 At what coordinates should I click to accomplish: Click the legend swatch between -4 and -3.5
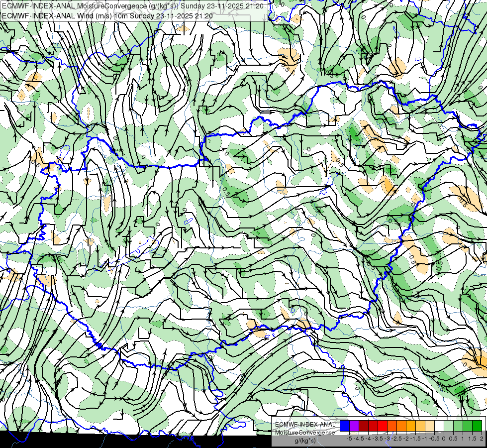[373, 426]
